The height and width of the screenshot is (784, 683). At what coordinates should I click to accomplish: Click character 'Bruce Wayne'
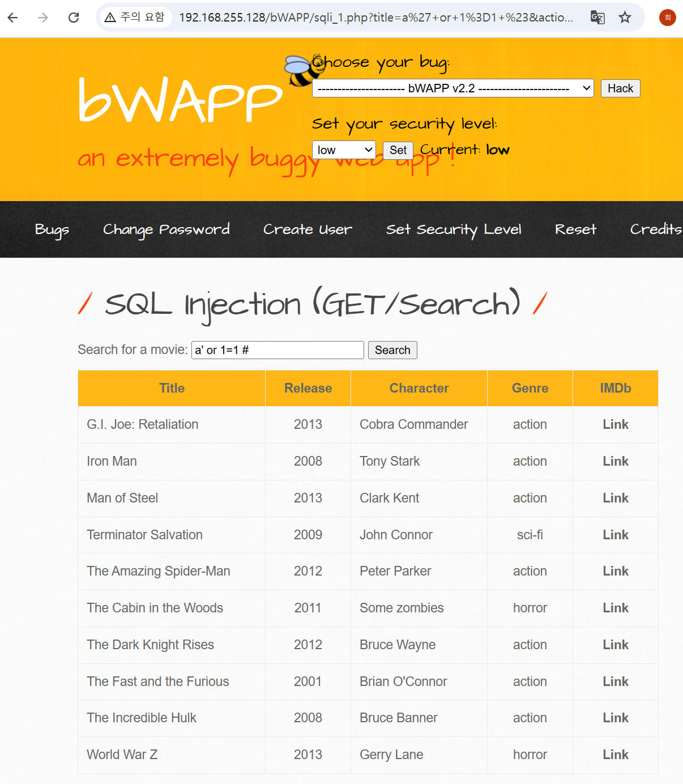(398, 645)
